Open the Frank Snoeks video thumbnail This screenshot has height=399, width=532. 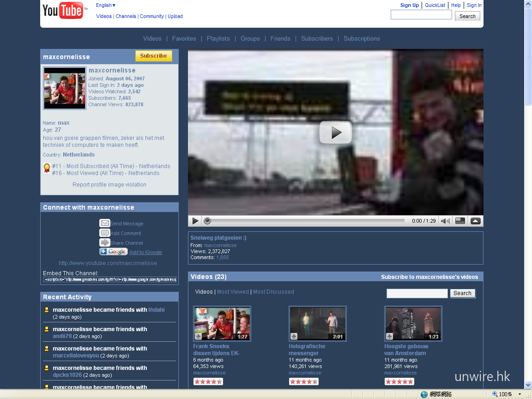pyautogui.click(x=222, y=324)
